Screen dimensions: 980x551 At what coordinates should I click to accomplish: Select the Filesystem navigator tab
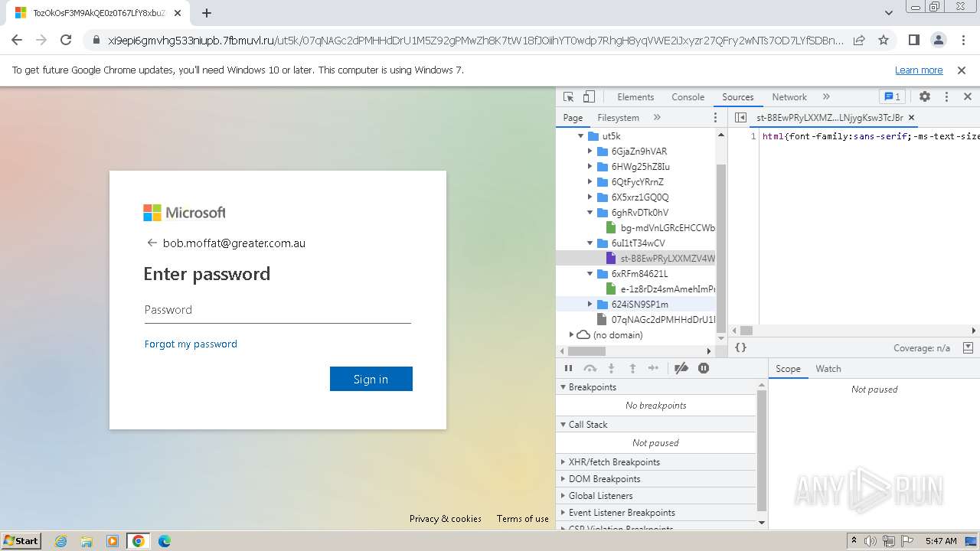click(x=618, y=118)
